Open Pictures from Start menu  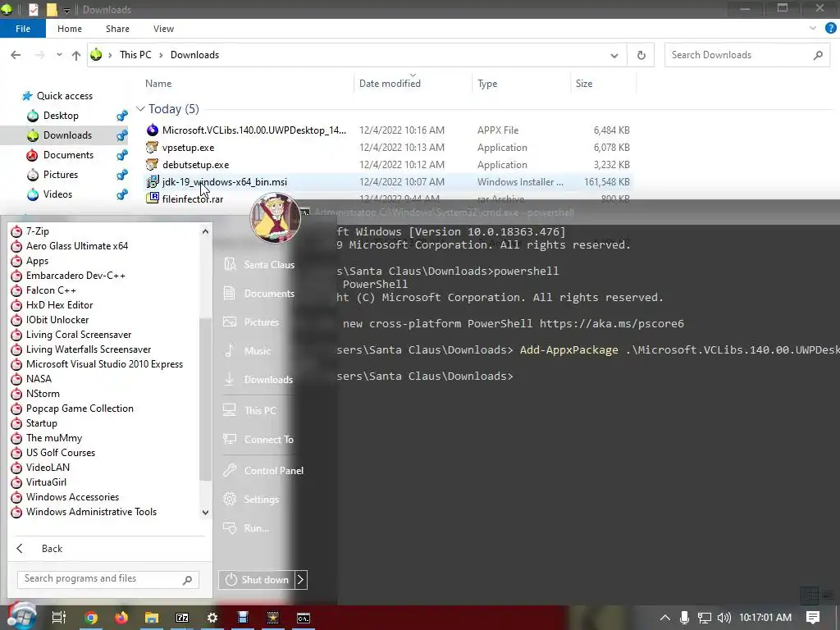pos(251,322)
